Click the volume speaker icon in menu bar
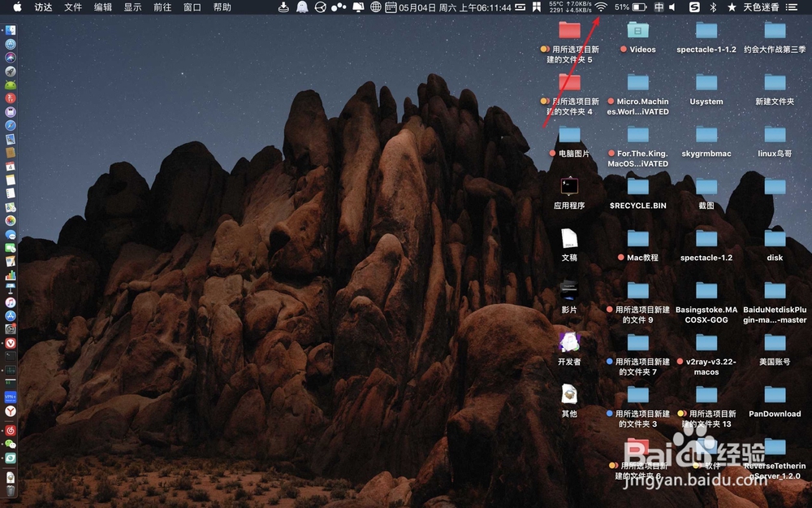This screenshot has width=812, height=508. 672,7
